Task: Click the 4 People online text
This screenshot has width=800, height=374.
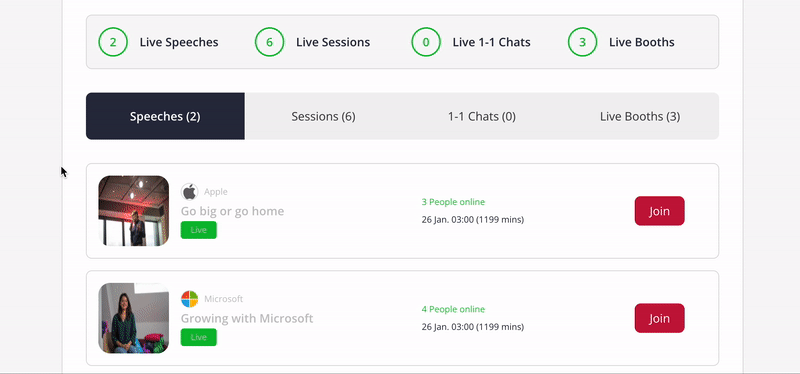Action: (453, 309)
